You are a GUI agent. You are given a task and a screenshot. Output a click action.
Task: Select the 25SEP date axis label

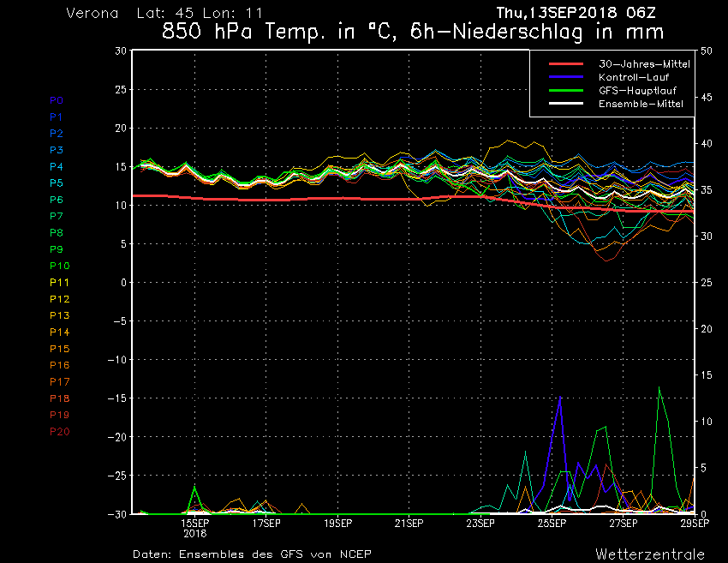[x=552, y=523]
